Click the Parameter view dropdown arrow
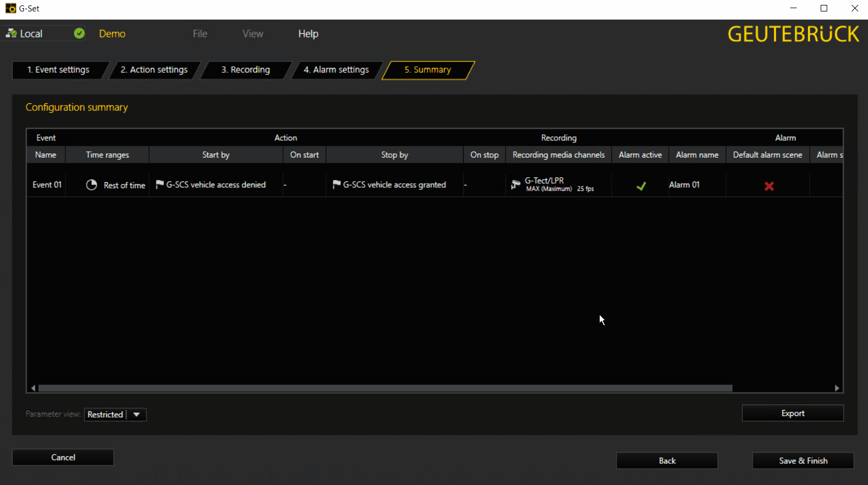This screenshot has width=868, height=485. 137,414
